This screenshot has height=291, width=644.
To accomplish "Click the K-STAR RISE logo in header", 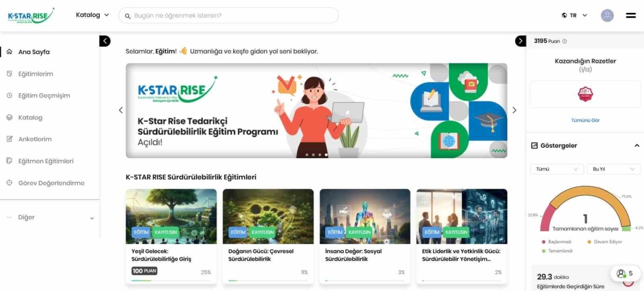I will pos(31,16).
